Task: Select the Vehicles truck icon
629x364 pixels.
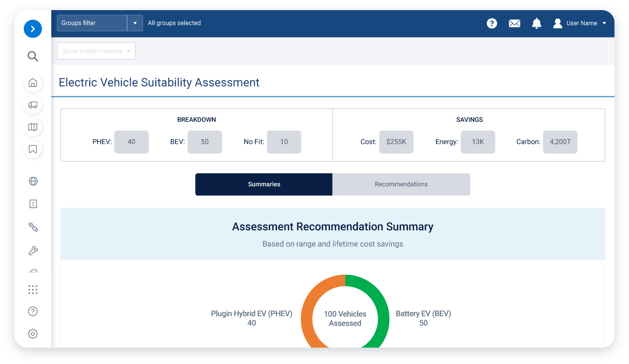Action: [33, 105]
